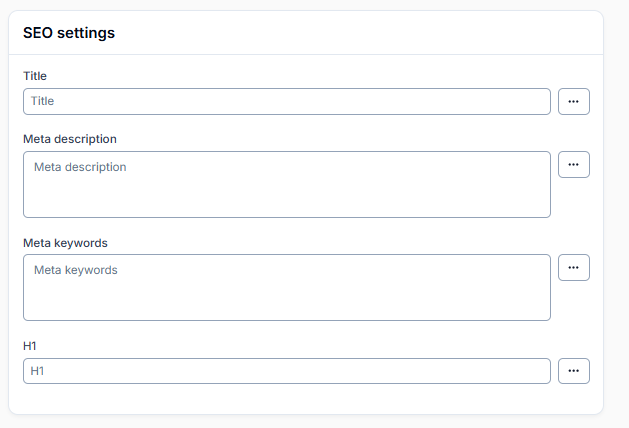The height and width of the screenshot is (428, 629).
Task: Click the Meta keywords field label
Action: (65, 243)
